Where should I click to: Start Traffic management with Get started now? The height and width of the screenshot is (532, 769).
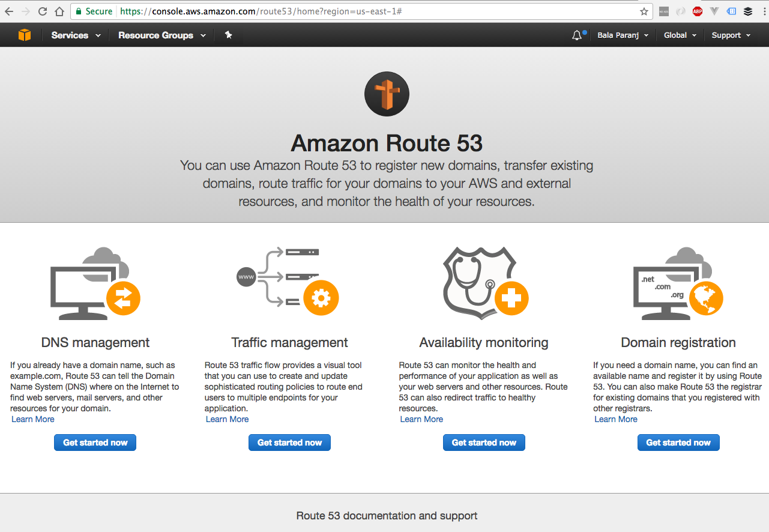(x=289, y=443)
